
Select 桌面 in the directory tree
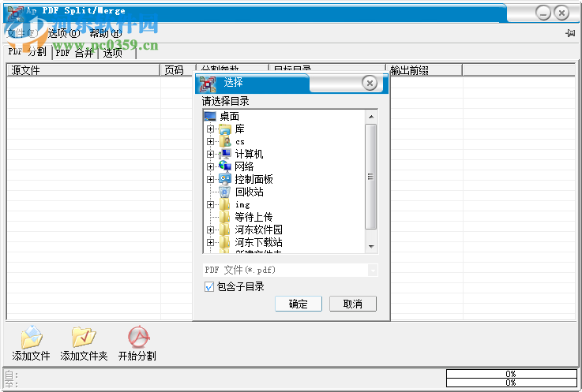229,117
